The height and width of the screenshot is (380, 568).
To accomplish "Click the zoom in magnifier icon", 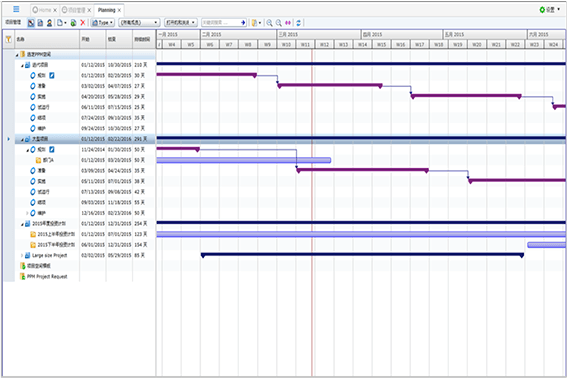I will click(270, 23).
